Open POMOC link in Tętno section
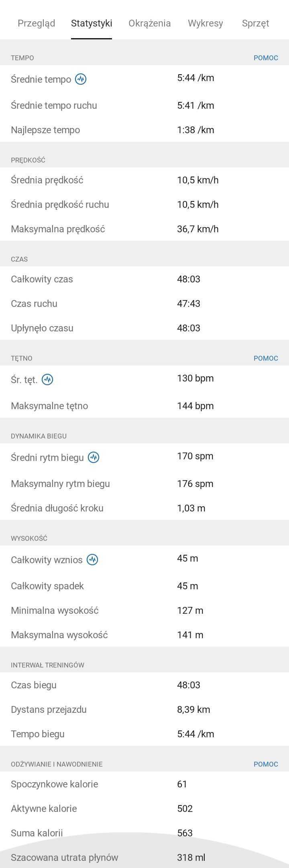 266,358
